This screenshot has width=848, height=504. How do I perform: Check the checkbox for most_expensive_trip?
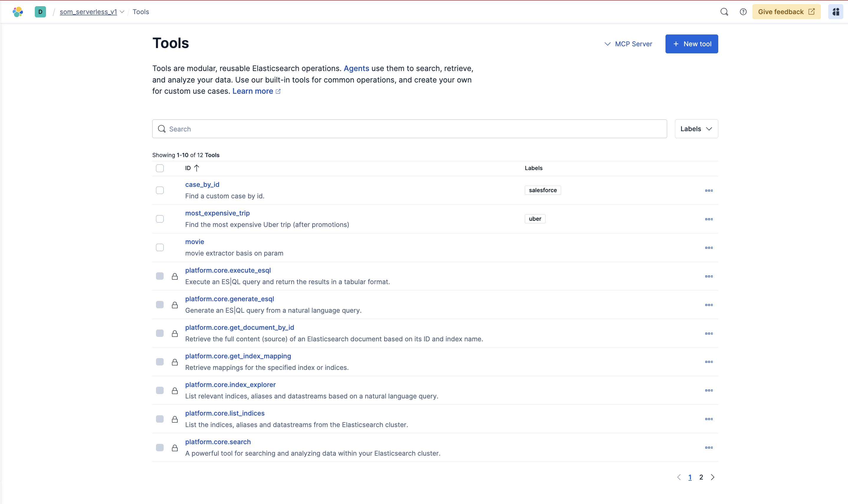(160, 219)
